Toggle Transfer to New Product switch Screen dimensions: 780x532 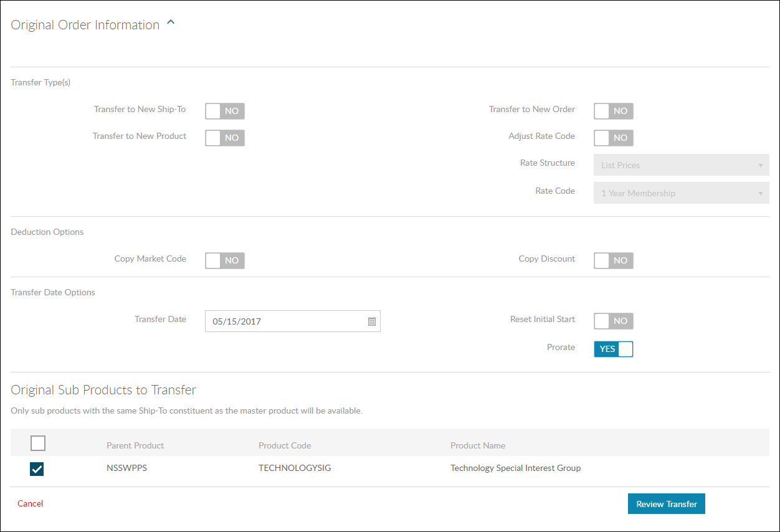225,138
